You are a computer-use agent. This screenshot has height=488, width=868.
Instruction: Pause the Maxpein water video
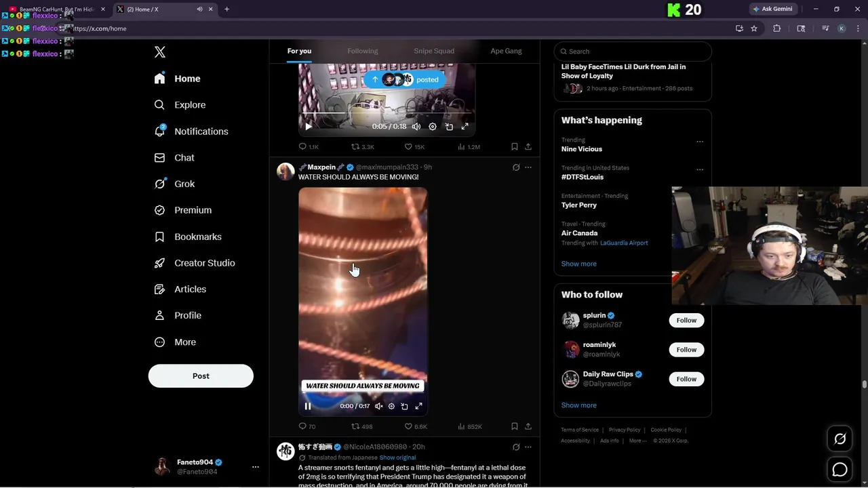308,406
